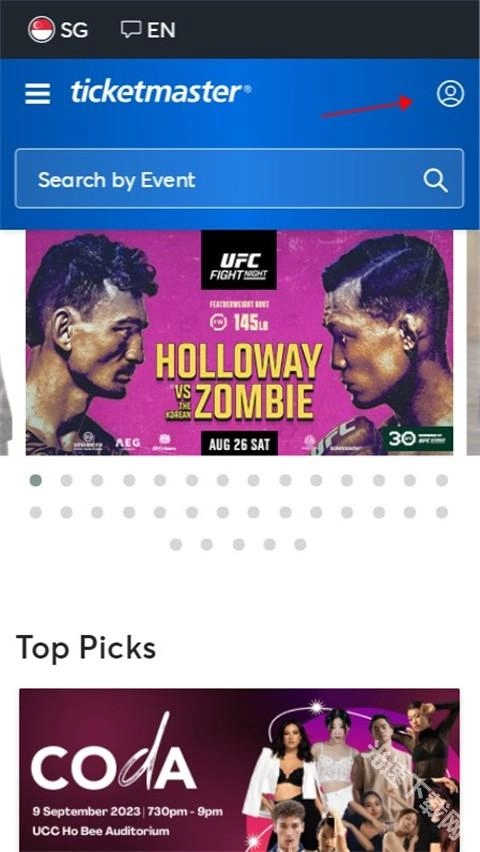Select last dot in third carousel row
Viewport: 480px width, 852px height.
pyautogui.click(x=300, y=544)
